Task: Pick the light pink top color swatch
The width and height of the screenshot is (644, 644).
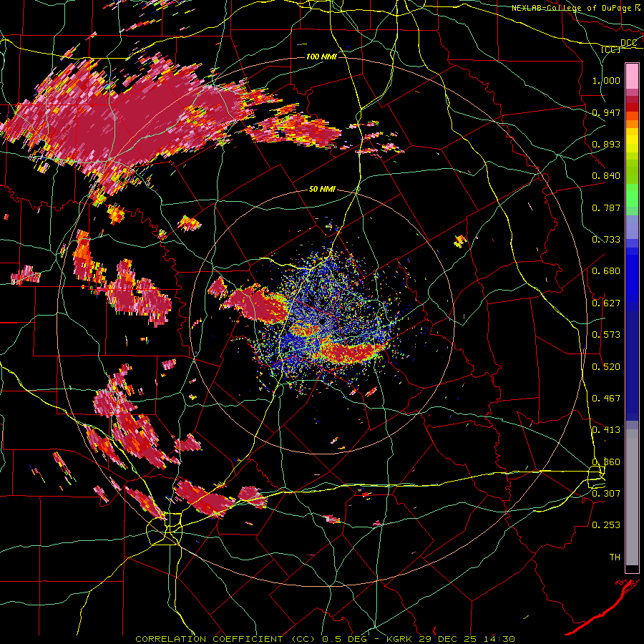Action: [632, 76]
